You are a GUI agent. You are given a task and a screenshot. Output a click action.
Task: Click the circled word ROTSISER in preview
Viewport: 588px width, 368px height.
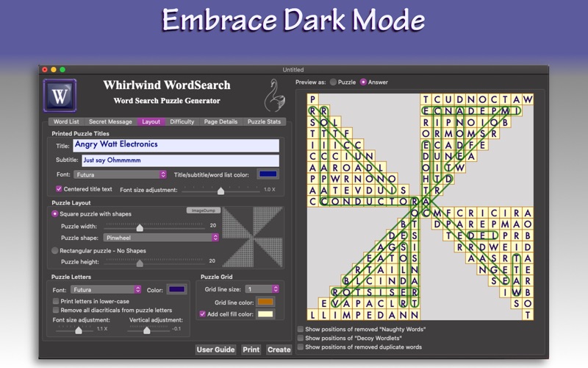(x=375, y=291)
